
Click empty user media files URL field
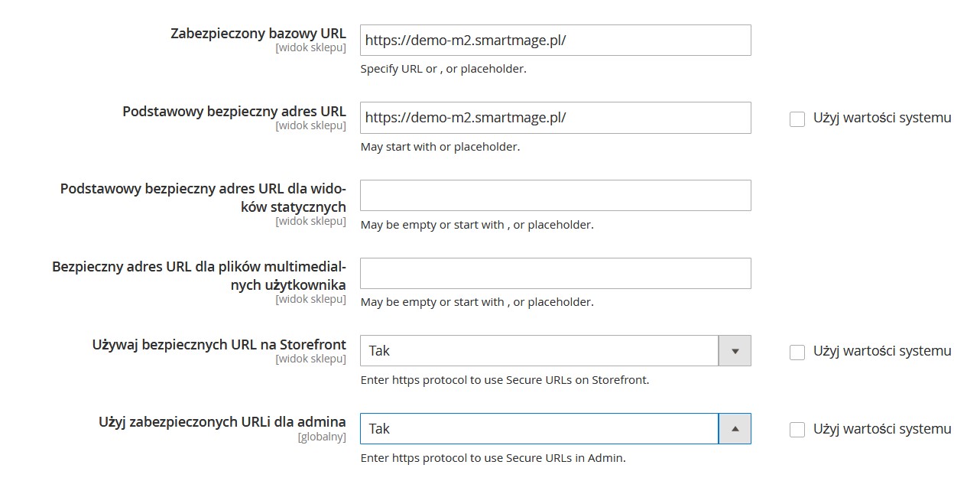click(x=555, y=274)
